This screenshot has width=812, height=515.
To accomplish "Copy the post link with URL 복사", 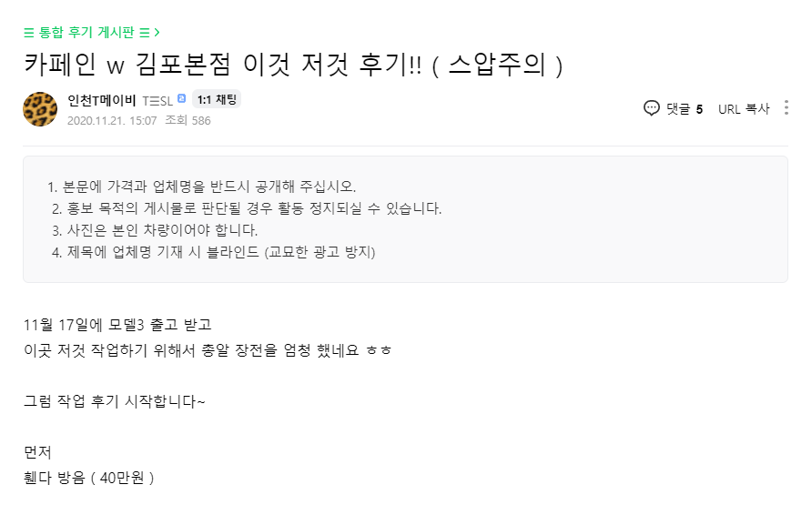I will [x=743, y=108].
